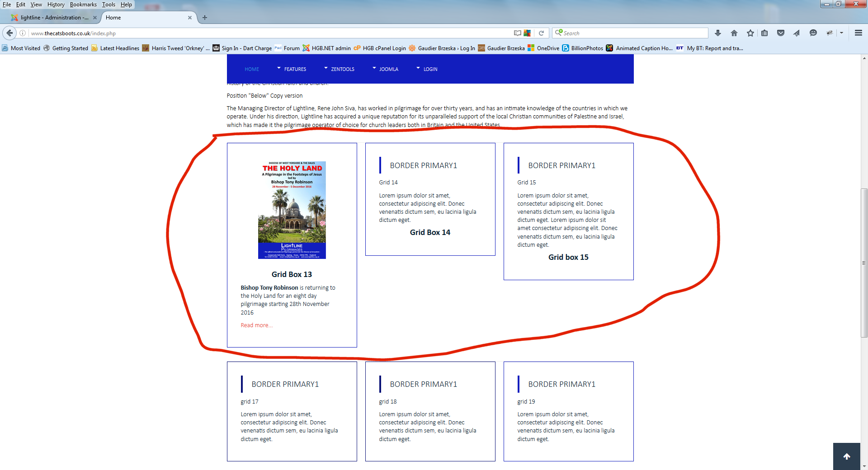Bookmark this page with the star icon
This screenshot has height=470, width=868.
point(750,33)
